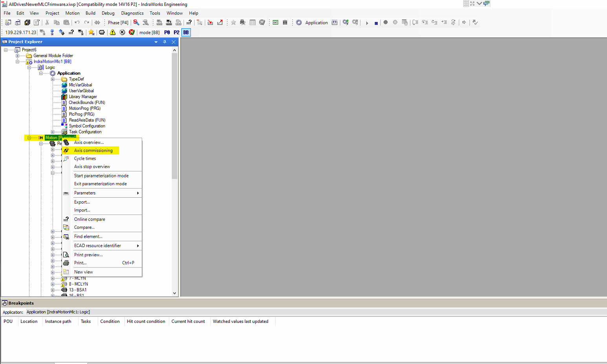Expand the TypeDef folder node
Image resolution: width=607 pixels, height=364 pixels.
53,79
